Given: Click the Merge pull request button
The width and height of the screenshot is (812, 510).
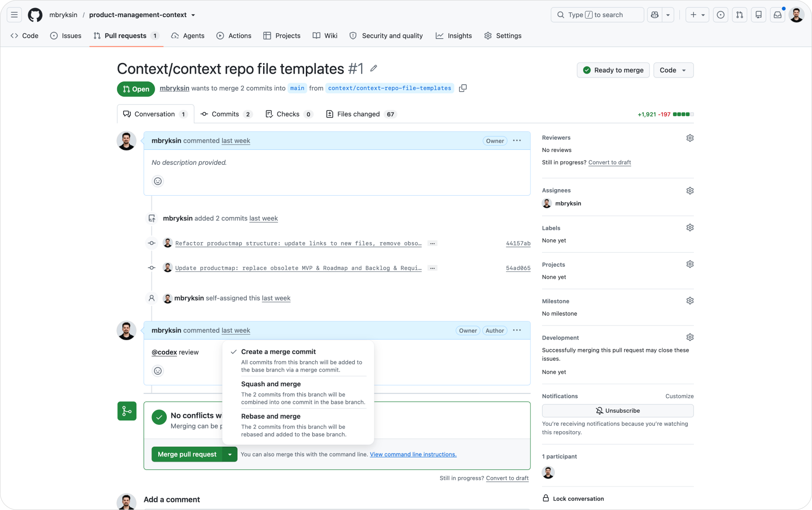Looking at the screenshot, I should (x=187, y=454).
